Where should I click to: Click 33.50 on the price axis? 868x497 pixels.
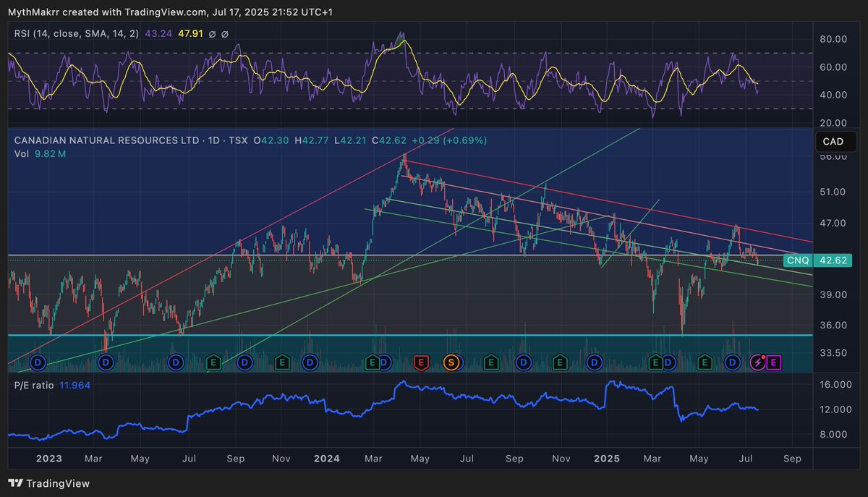[832, 352]
